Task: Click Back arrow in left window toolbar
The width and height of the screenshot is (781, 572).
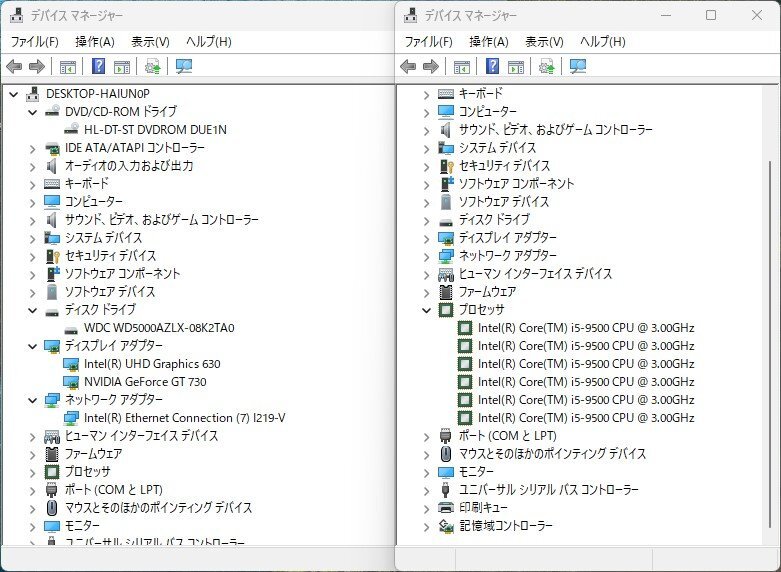Action: [14, 66]
